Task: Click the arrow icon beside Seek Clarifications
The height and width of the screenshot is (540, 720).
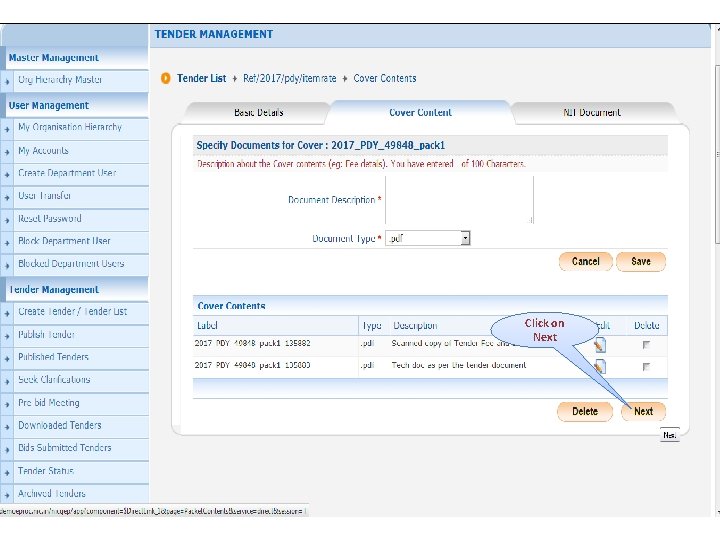Action: coord(7,382)
